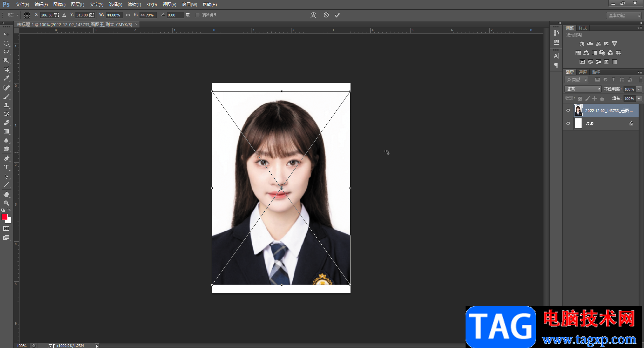This screenshot has height=348, width=644.
Task: Select the Elliptical Marquee tool
Action: (6, 43)
